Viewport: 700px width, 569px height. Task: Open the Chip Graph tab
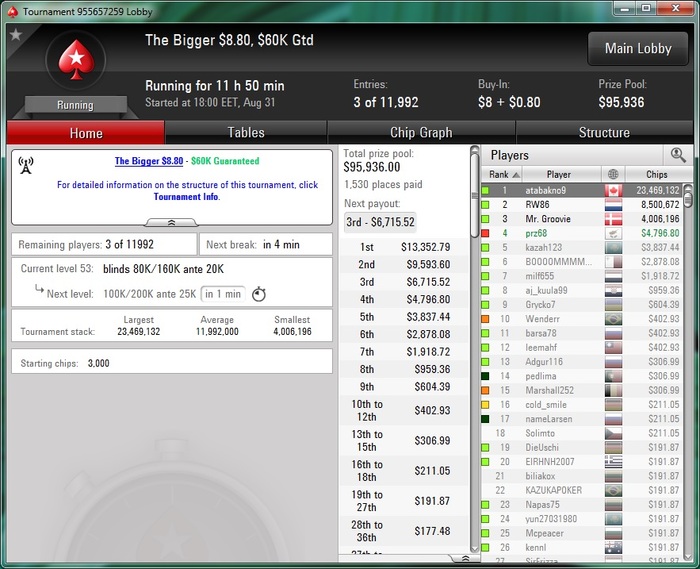421,133
